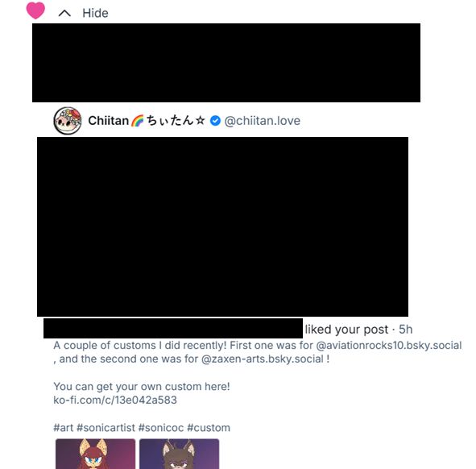Open the @zaxen-arts.bsky.social mention
The height and width of the screenshot is (469, 476).
coord(263,359)
